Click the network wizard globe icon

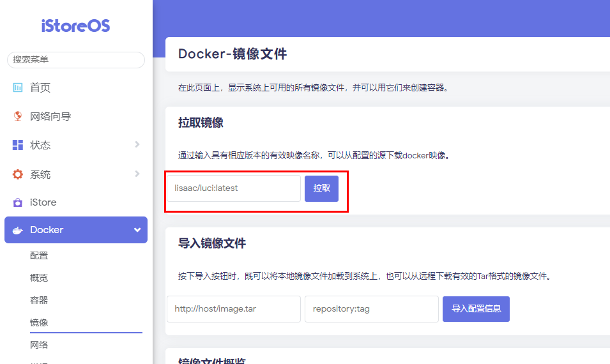coord(17,116)
